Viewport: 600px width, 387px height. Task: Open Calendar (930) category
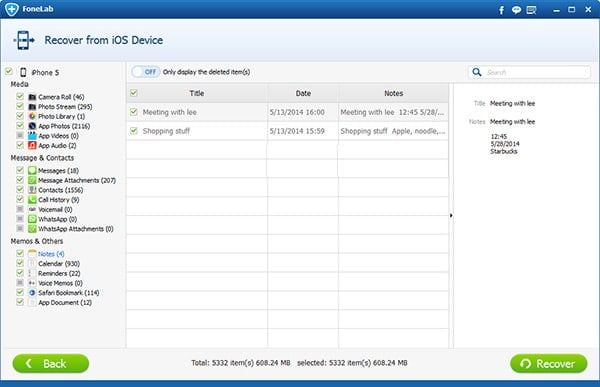[x=59, y=264]
